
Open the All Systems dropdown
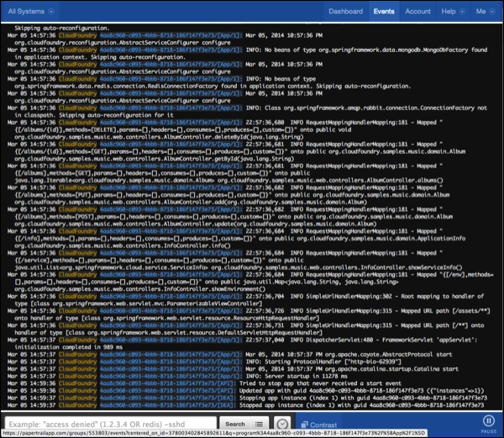[x=31, y=12]
